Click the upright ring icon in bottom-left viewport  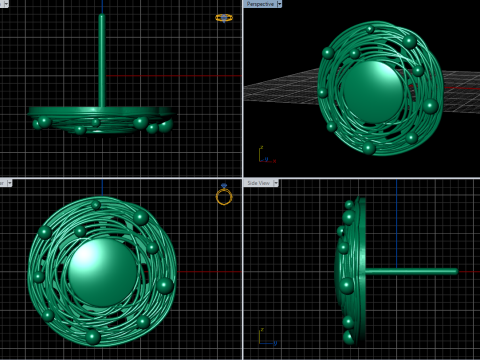[224, 194]
